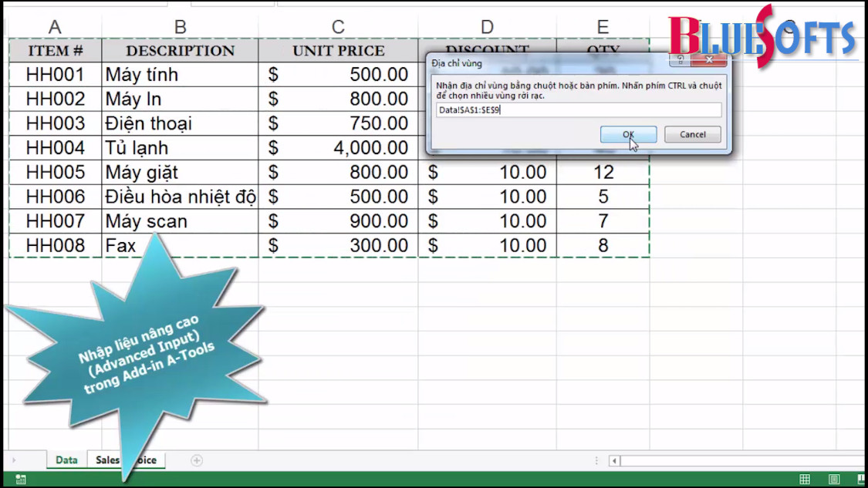868x488 pixels.
Task: Select column B header
Action: point(180,28)
